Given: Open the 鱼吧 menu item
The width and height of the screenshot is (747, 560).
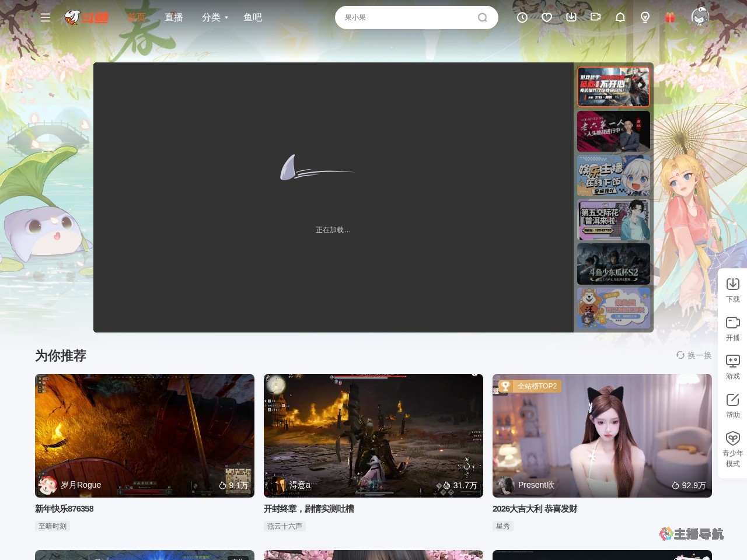Looking at the screenshot, I should (x=253, y=17).
